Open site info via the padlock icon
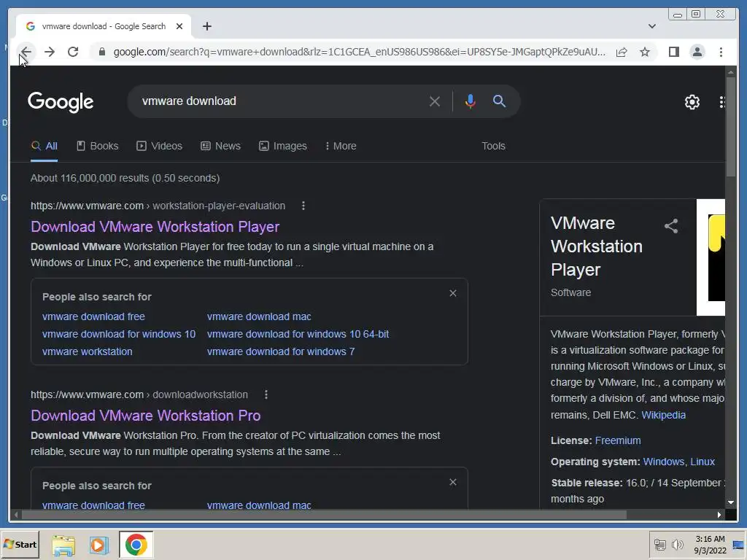The image size is (747, 560). click(x=101, y=52)
